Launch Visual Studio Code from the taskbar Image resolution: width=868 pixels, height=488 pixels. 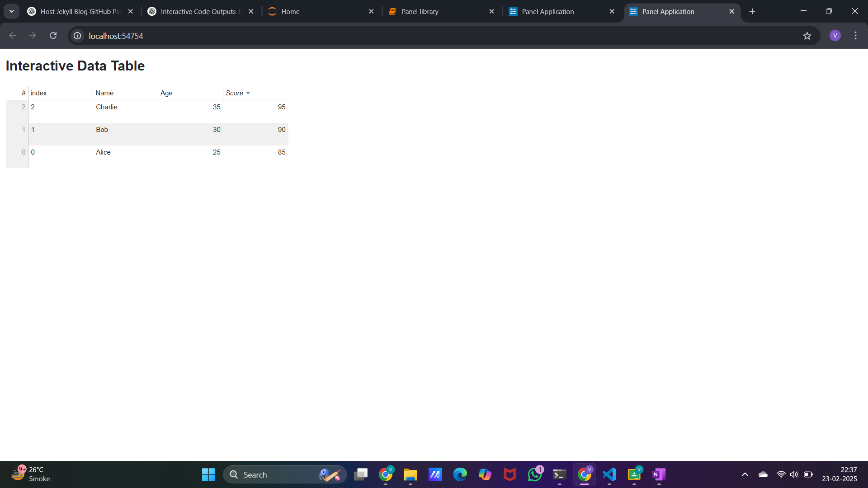[609, 475]
